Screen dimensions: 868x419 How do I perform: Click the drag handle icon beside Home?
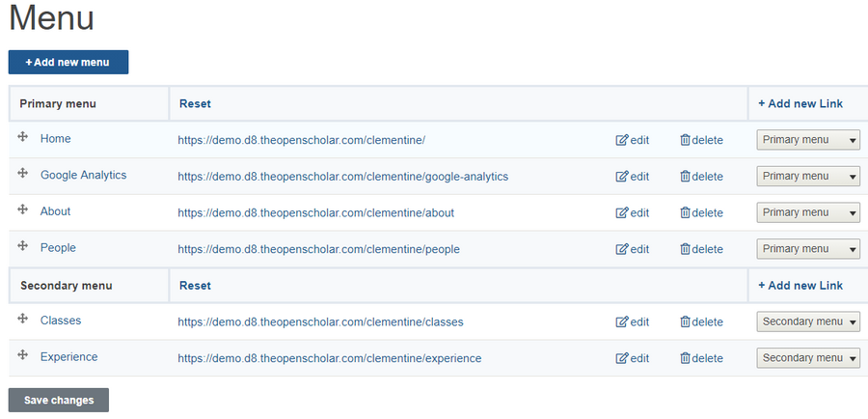(22, 138)
